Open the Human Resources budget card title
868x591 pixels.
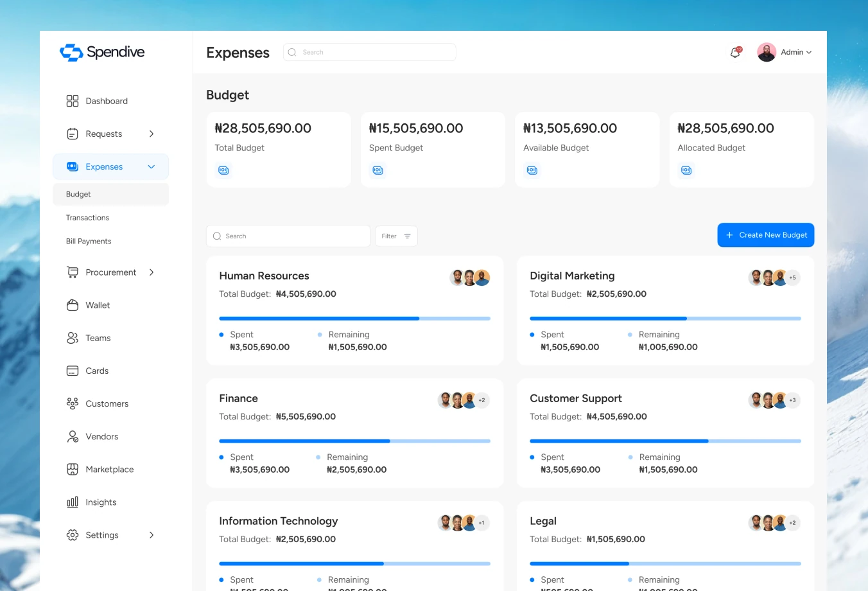pos(264,276)
